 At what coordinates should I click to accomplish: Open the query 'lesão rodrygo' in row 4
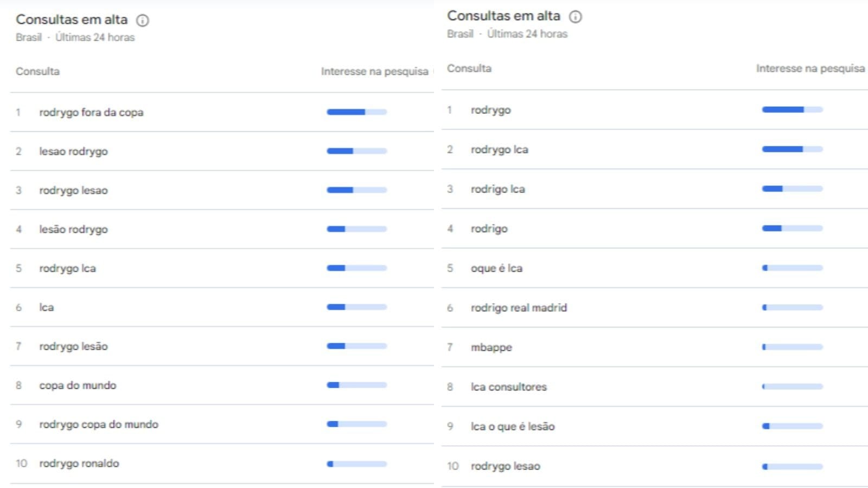click(73, 229)
